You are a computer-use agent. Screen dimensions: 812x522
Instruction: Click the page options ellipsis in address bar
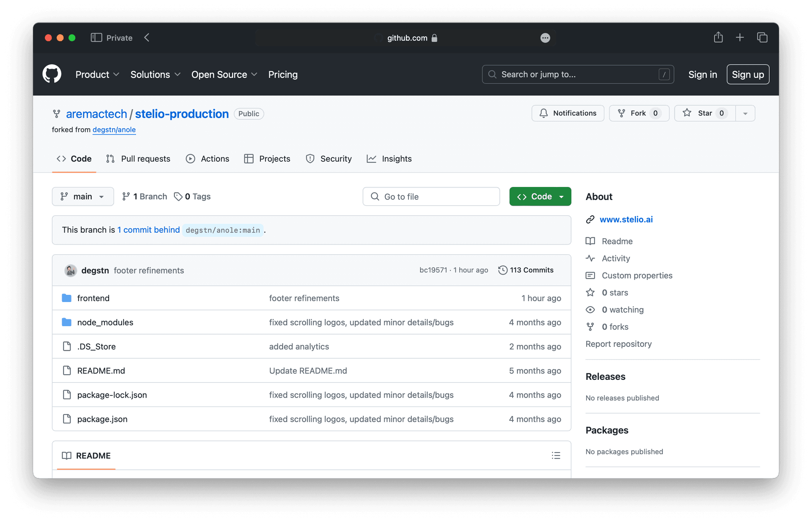(x=545, y=38)
